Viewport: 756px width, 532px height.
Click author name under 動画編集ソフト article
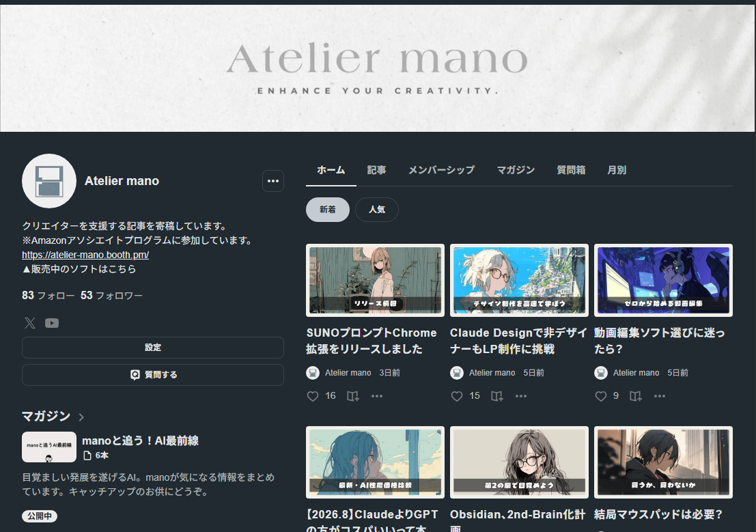[636, 373]
